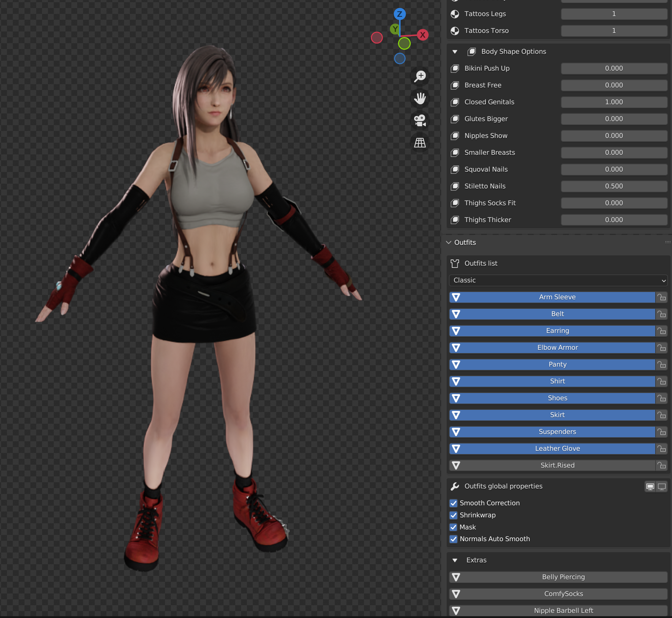The image size is (672, 618).
Task: Click the second monitor icon in outfits properties
Action: coord(662,487)
